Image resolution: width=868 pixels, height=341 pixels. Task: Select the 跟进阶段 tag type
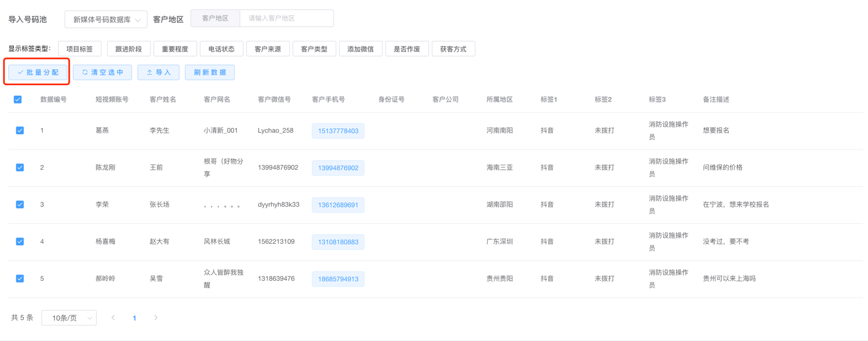[x=128, y=49]
